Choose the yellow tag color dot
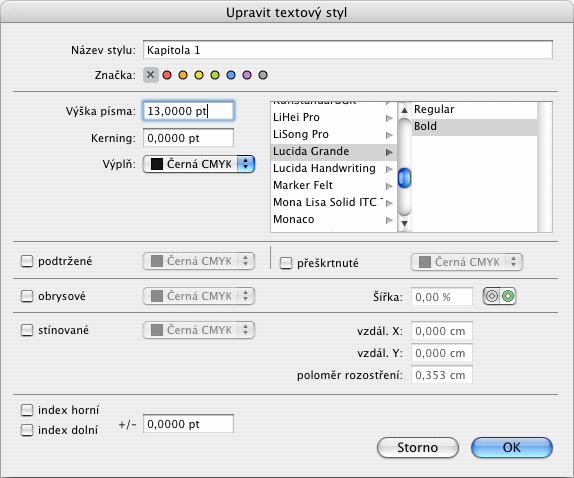 pyautogui.click(x=199, y=75)
